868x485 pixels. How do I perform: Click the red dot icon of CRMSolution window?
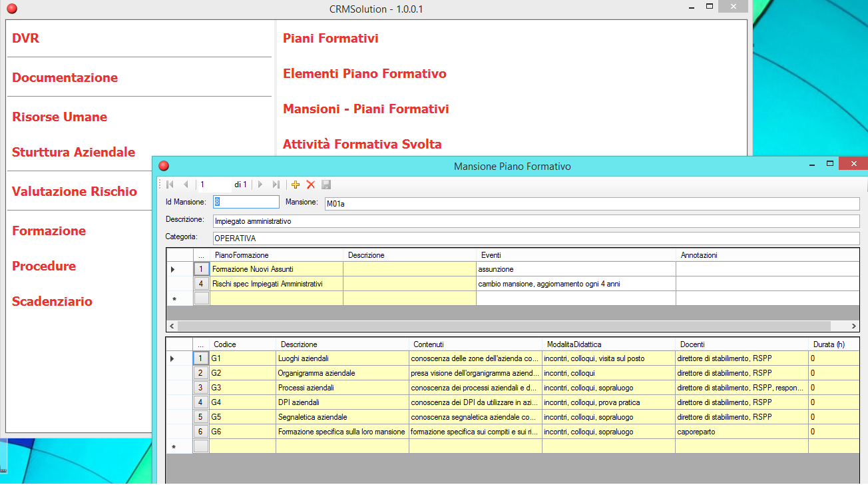[x=11, y=9]
